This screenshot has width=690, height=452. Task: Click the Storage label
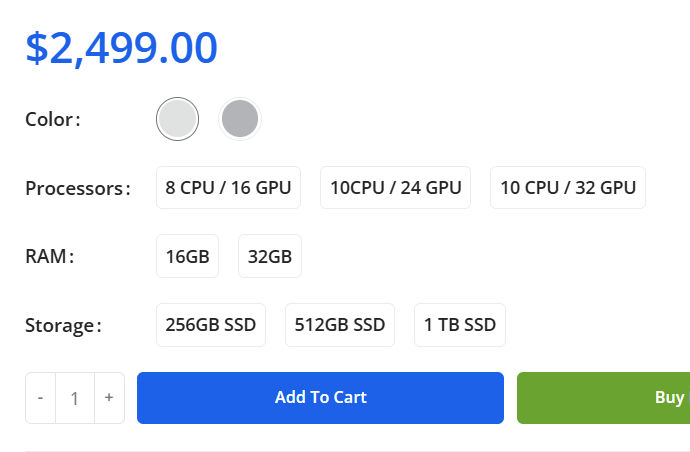click(x=63, y=325)
